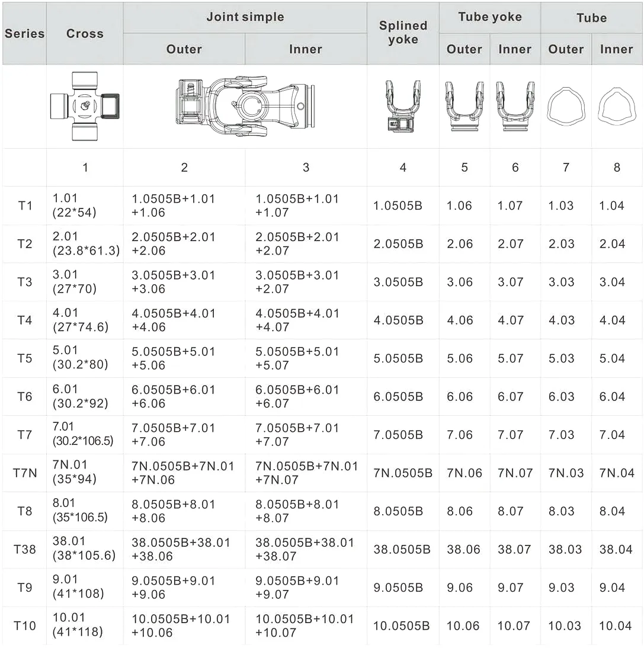Click cross cell '38.01 (38*105.6)'
This screenshot has height=648, width=644.
click(84, 548)
